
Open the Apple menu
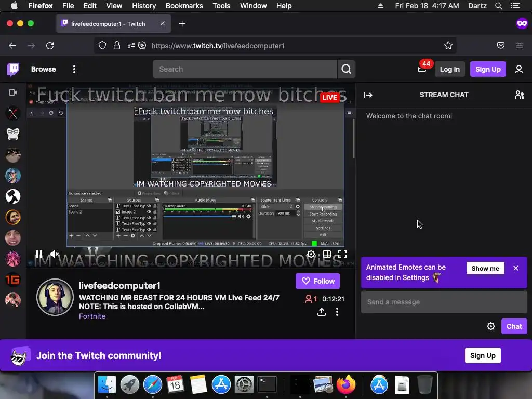tap(14, 6)
